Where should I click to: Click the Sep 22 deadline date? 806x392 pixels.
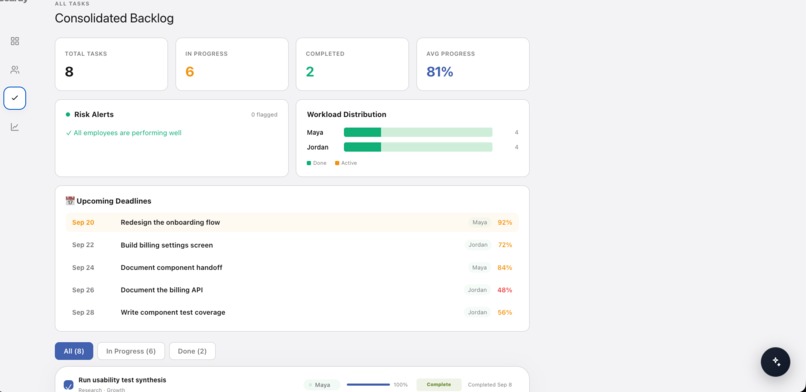[x=83, y=245]
